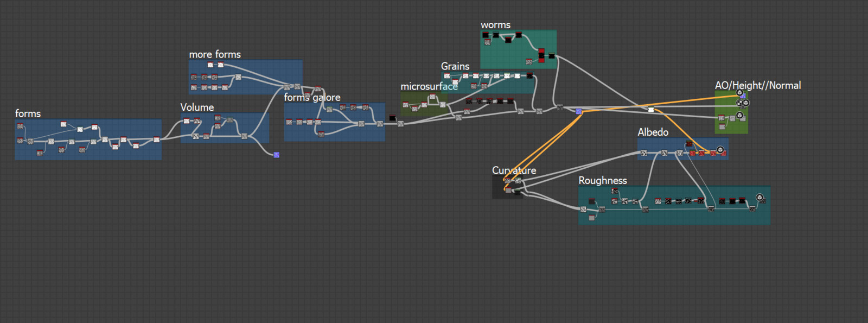The height and width of the screenshot is (323, 868).
Task: Select the "Volume" frame title
Action: point(197,107)
